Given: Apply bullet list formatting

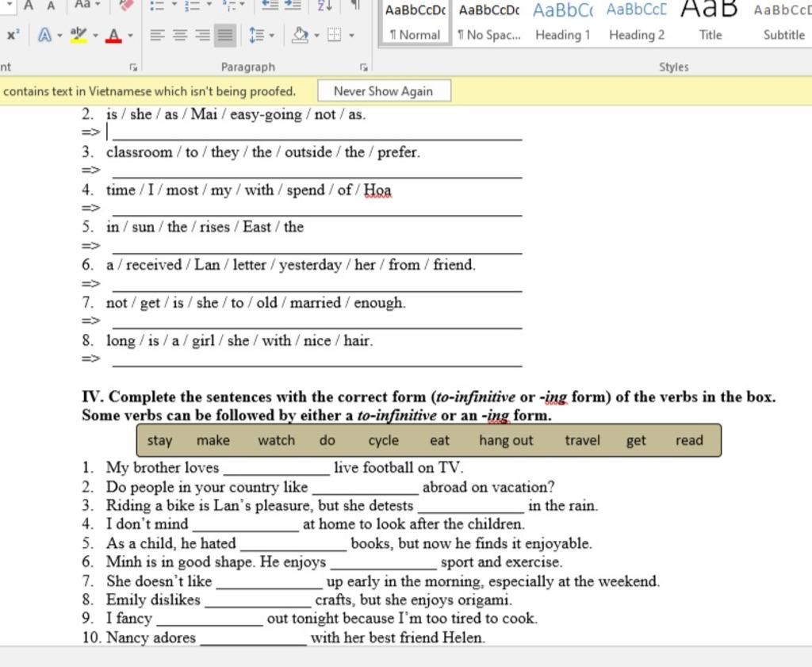Looking at the screenshot, I should pyautogui.click(x=156, y=6).
